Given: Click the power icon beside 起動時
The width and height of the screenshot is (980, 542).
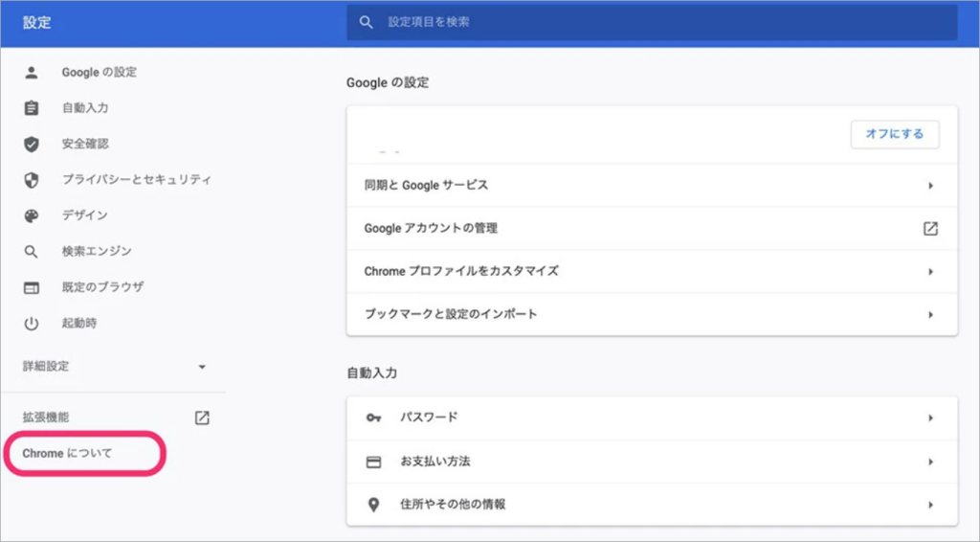Looking at the screenshot, I should (x=32, y=324).
